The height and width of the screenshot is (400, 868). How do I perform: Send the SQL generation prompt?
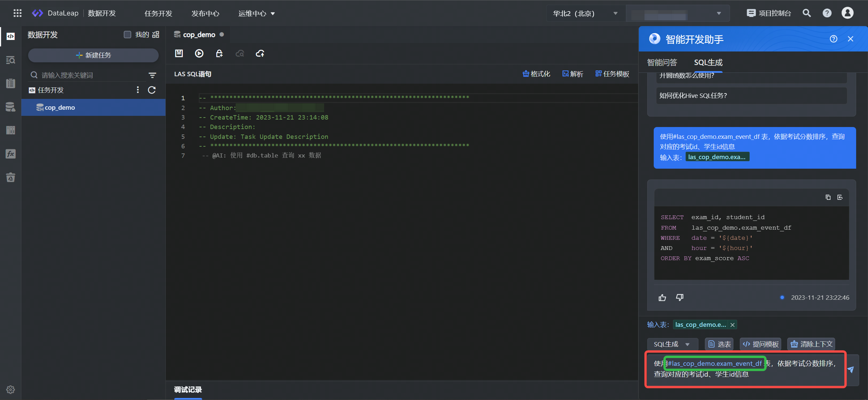[850, 370]
